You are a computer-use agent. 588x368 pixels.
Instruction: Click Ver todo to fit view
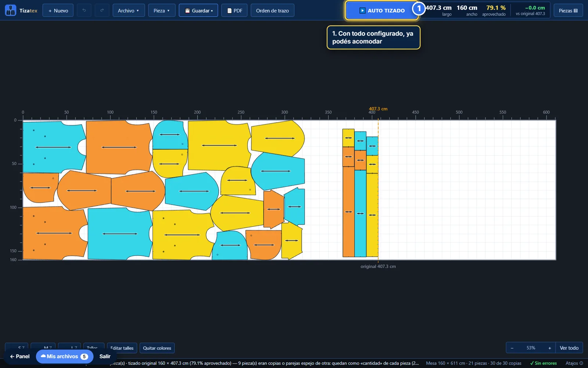[x=569, y=348]
